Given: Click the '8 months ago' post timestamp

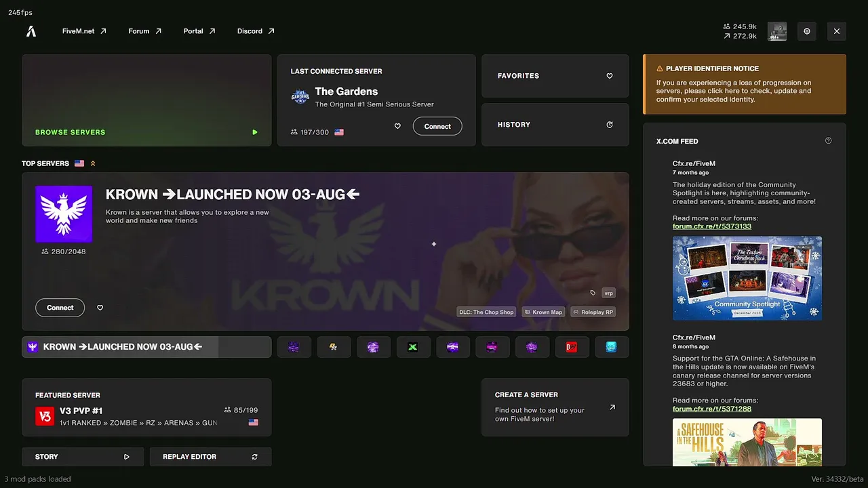Looking at the screenshot, I should coord(689,346).
